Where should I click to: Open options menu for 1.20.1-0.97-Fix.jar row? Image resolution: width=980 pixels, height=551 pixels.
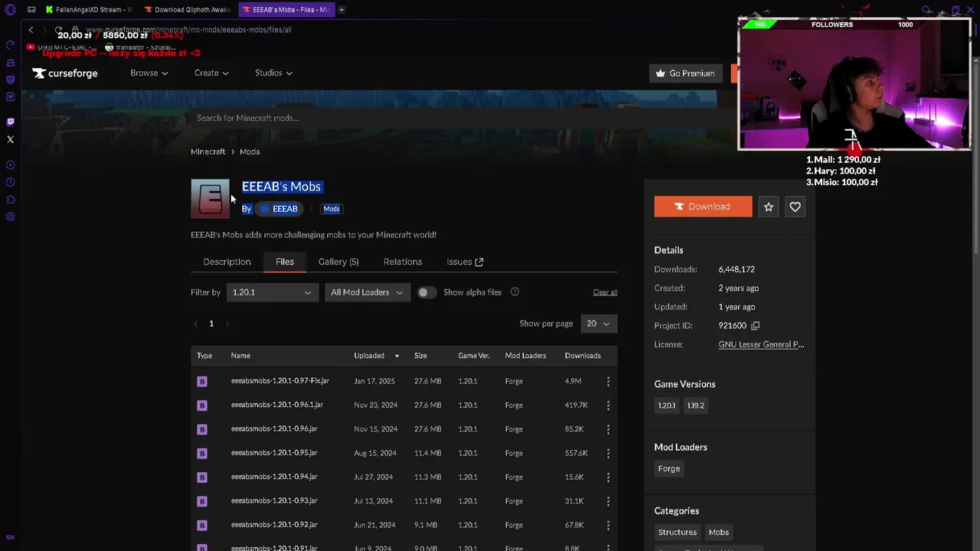pos(608,381)
